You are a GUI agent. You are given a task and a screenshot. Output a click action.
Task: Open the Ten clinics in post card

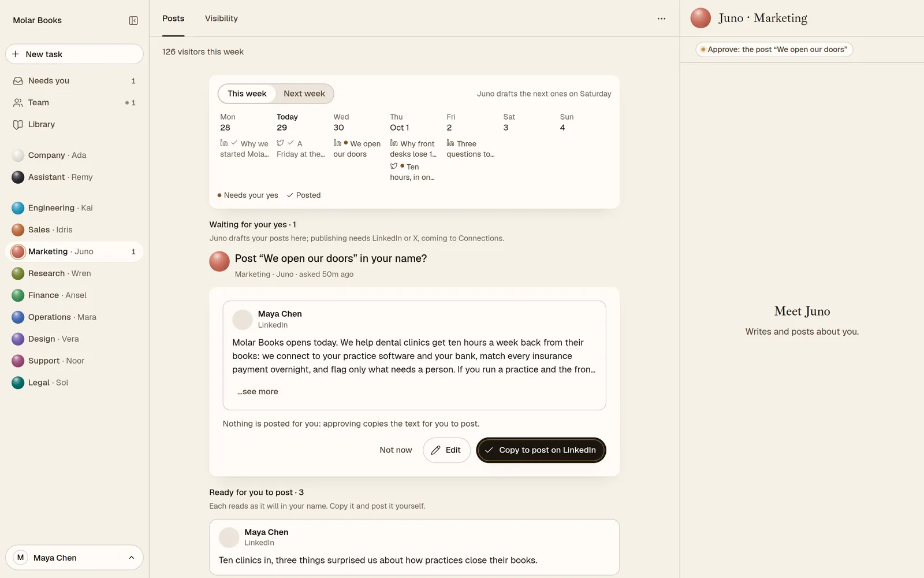[x=414, y=547]
